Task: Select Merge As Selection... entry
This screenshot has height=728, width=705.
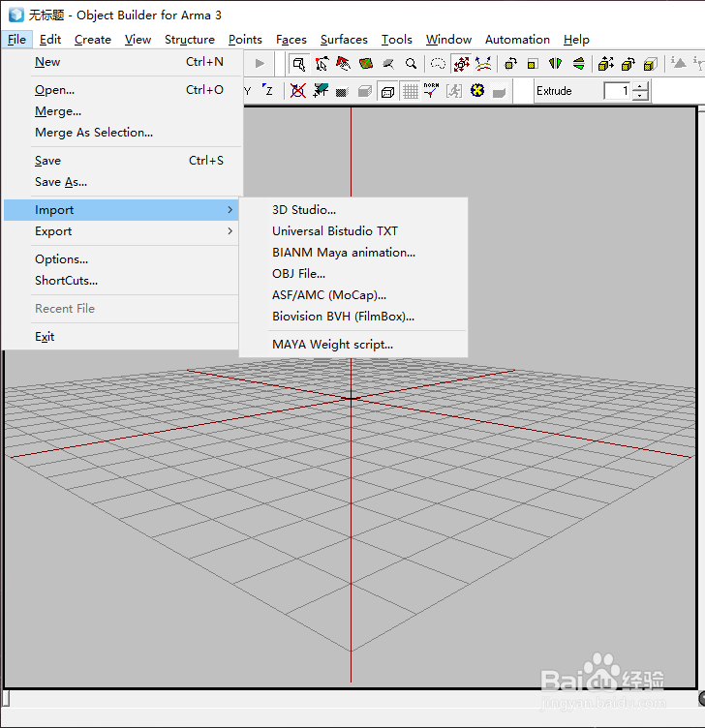Action: click(x=123, y=133)
